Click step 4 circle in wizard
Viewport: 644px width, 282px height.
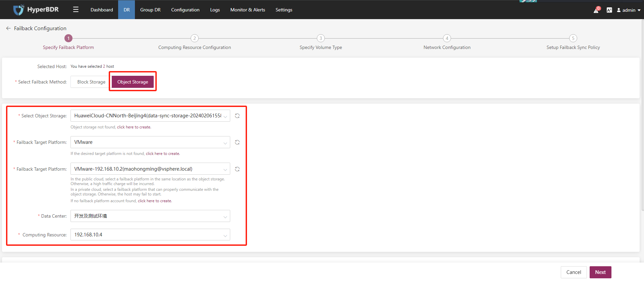[447, 38]
